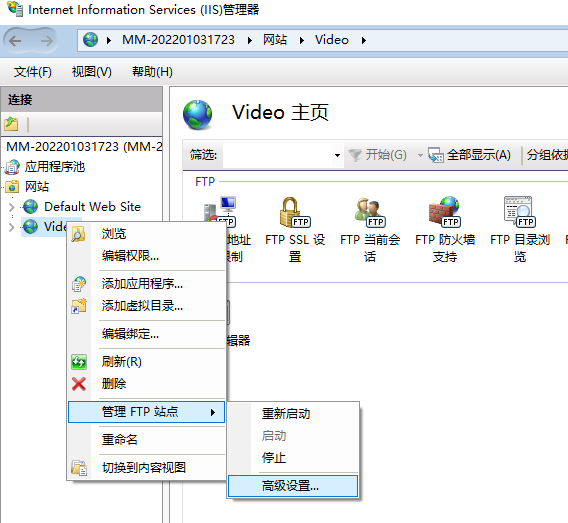
Task: Open the Help menu
Action: [x=152, y=72]
